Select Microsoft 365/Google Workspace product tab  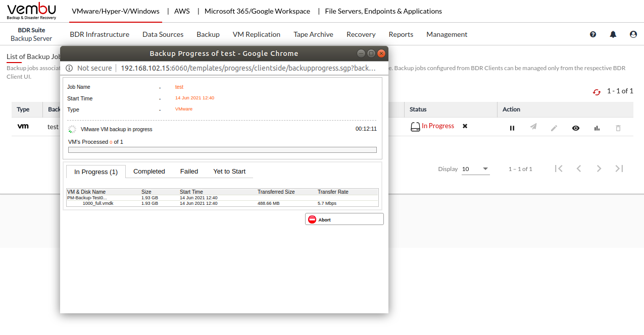257,11
